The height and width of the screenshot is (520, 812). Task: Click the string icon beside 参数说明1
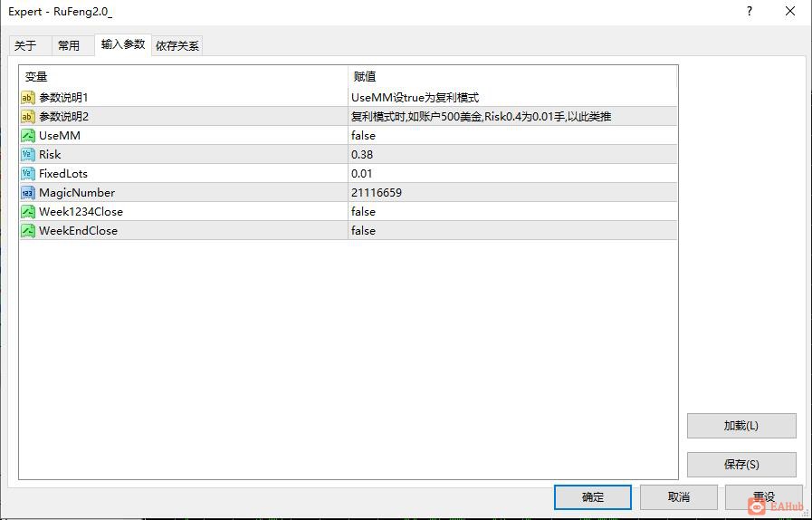pyautogui.click(x=28, y=98)
